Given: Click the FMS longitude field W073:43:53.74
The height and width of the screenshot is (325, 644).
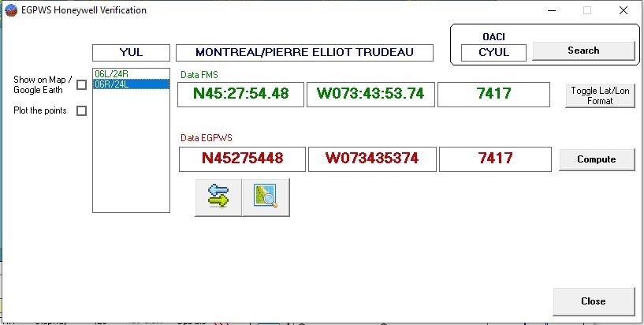Looking at the screenshot, I should [370, 94].
